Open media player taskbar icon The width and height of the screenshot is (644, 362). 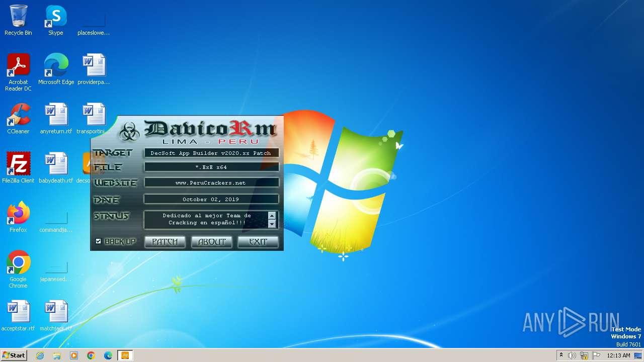[x=74, y=355]
